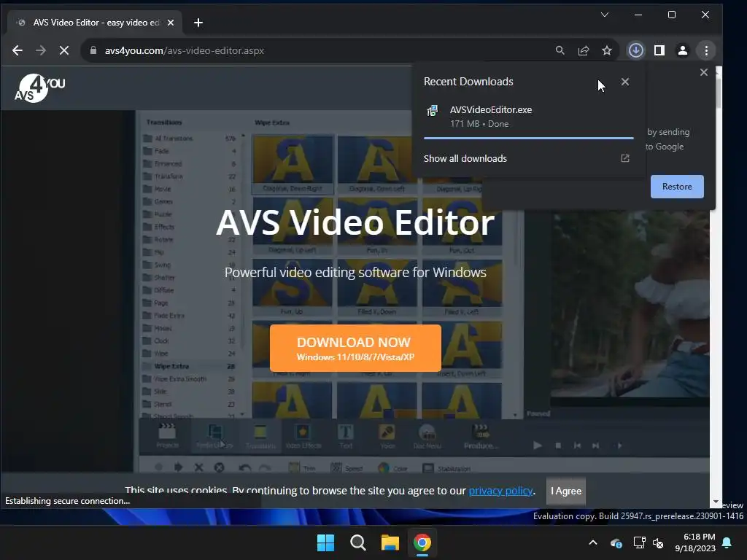Click the network tray icon
This screenshot has width=747, height=560.
coord(639,542)
